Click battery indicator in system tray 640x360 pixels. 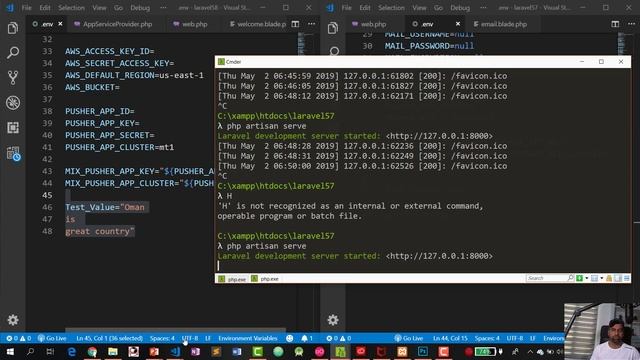point(486,351)
